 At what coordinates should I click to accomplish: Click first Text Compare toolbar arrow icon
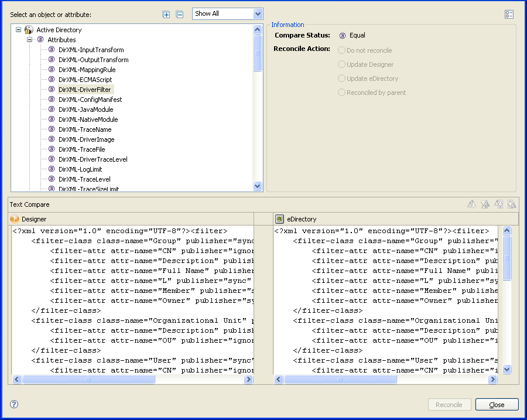coord(471,204)
